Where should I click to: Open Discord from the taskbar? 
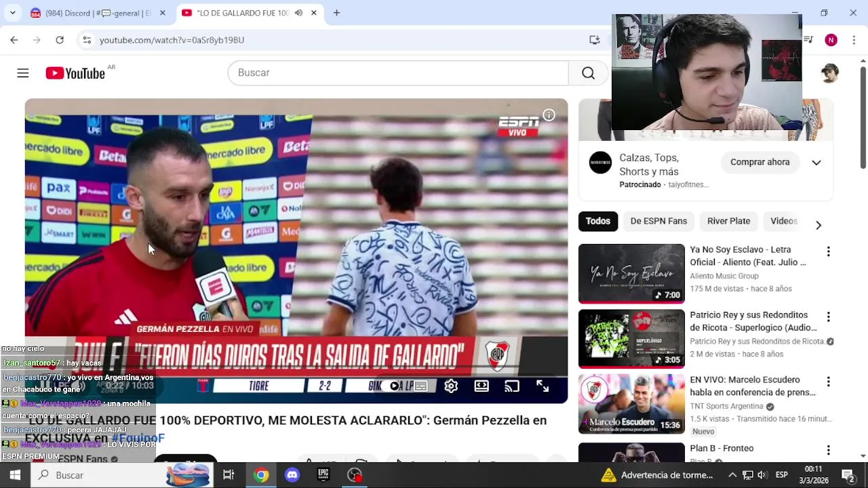coord(292,475)
